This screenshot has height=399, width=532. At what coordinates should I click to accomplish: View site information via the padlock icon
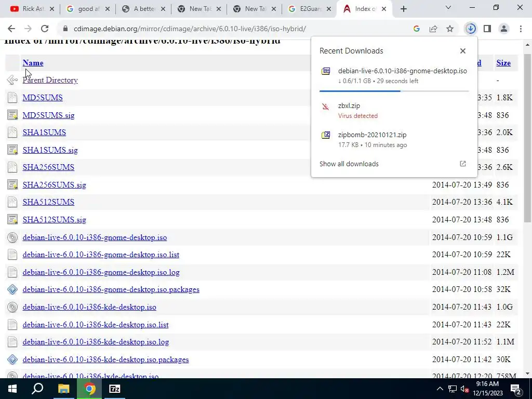(65, 29)
